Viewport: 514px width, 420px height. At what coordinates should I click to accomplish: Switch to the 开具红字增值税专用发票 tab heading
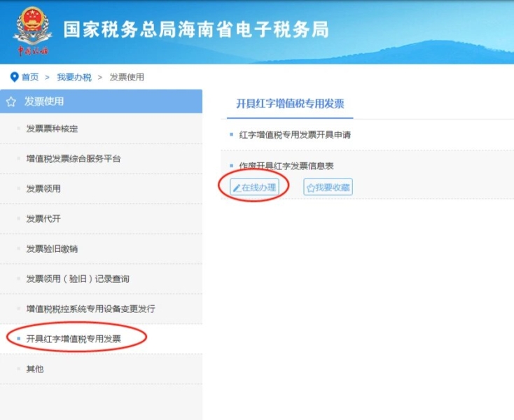[x=290, y=104]
